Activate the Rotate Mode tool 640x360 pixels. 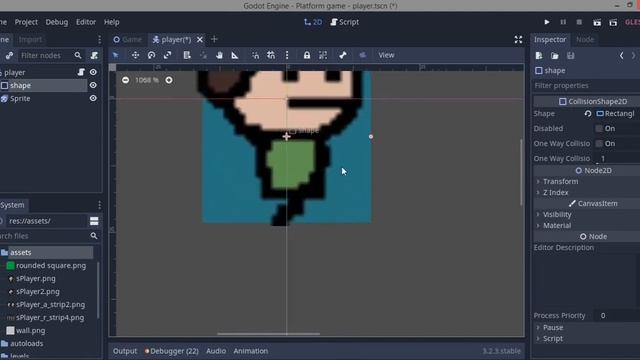coord(151,55)
